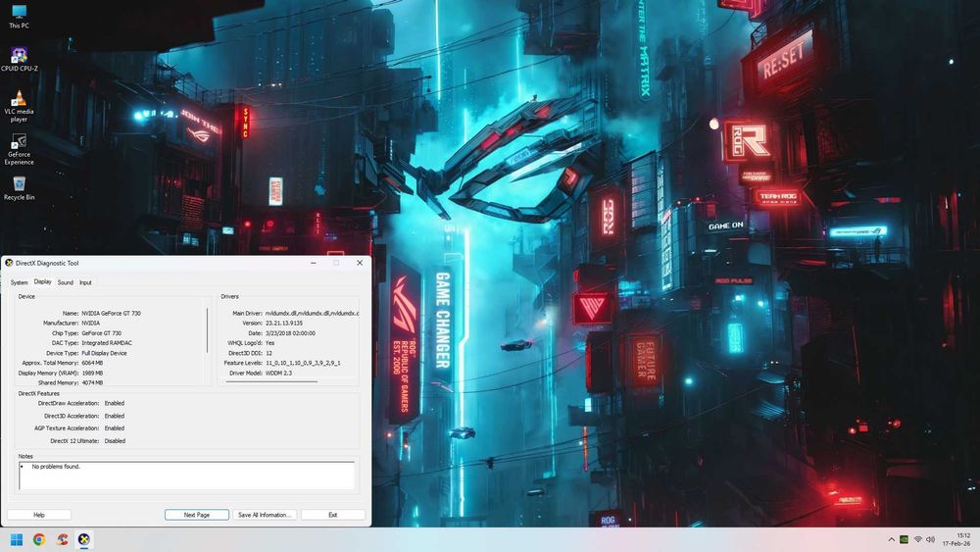Close the DirectX Diagnostic Tool window
The image size is (980, 552).
tap(360, 263)
